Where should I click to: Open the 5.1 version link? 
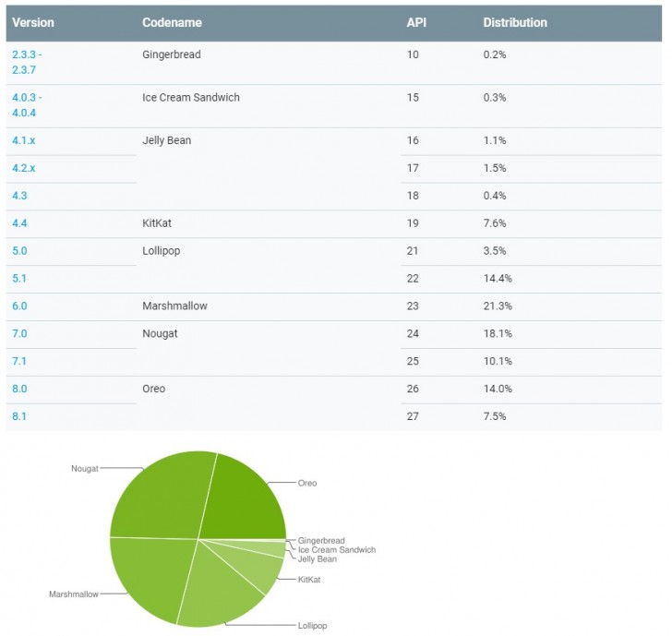[19, 279]
